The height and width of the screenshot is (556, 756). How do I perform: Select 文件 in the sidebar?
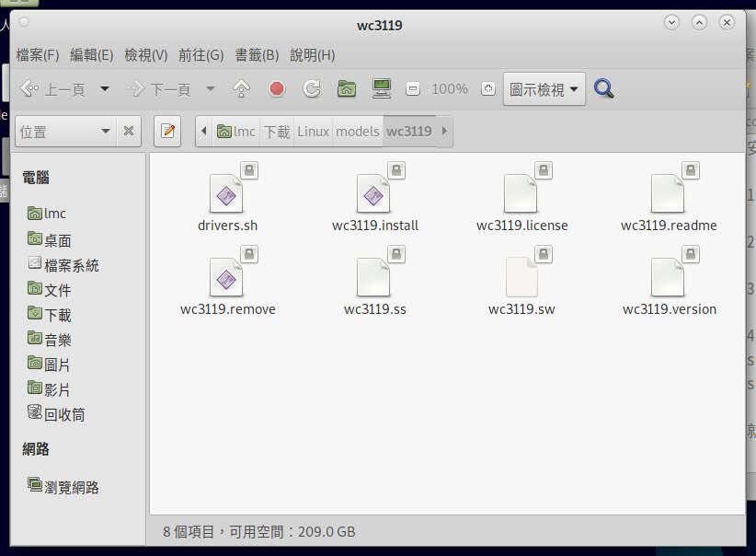(x=49, y=290)
